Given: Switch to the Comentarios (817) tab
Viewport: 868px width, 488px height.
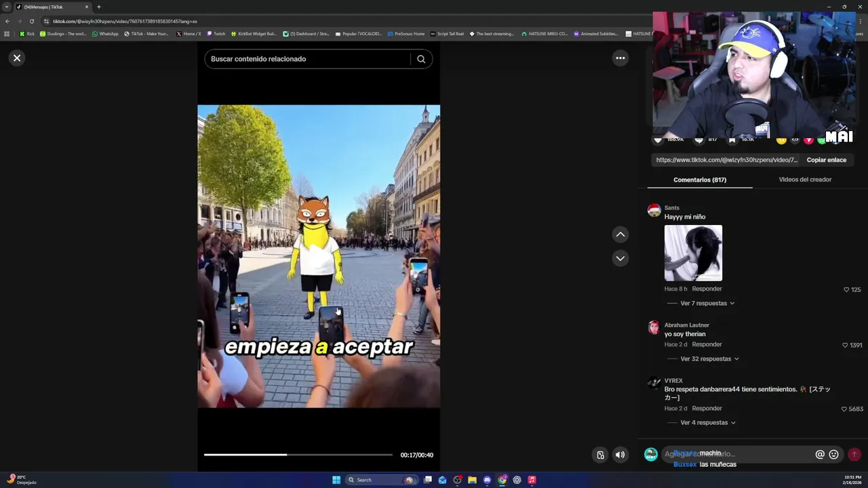Looking at the screenshot, I should click(x=700, y=180).
